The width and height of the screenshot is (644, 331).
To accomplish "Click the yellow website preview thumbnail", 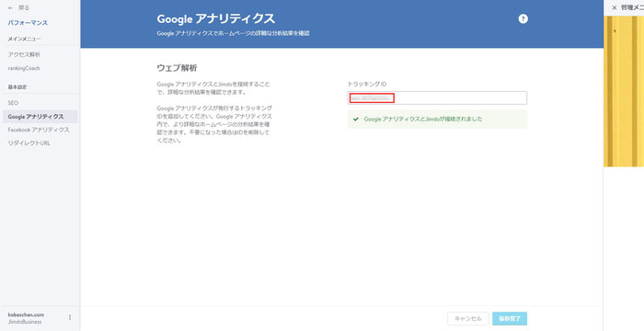I will click(624, 91).
